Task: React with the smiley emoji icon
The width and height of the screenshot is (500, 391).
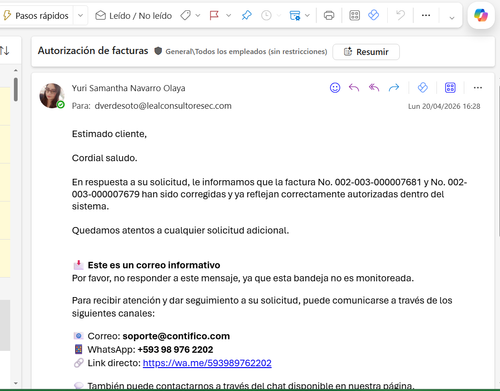Action: [335, 88]
